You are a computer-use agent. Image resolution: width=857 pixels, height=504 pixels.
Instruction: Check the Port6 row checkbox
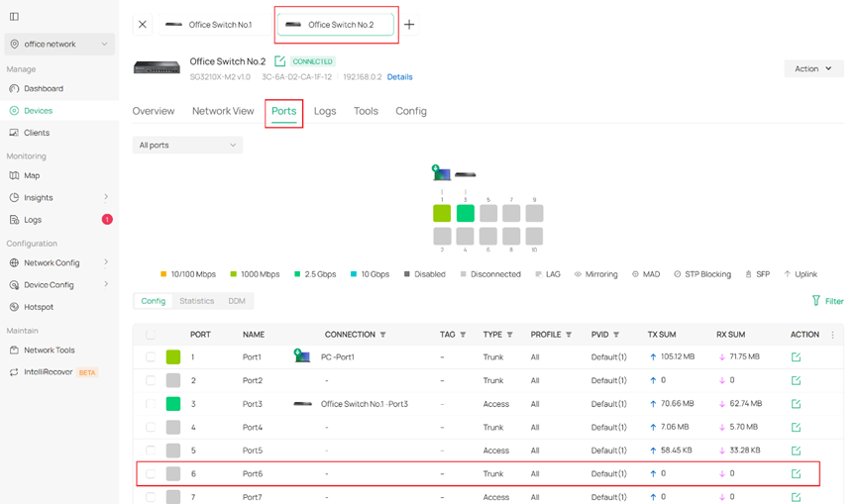151,474
